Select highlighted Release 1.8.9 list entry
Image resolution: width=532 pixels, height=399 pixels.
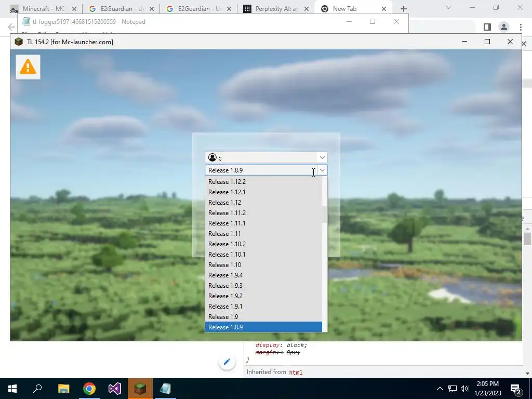click(x=263, y=327)
